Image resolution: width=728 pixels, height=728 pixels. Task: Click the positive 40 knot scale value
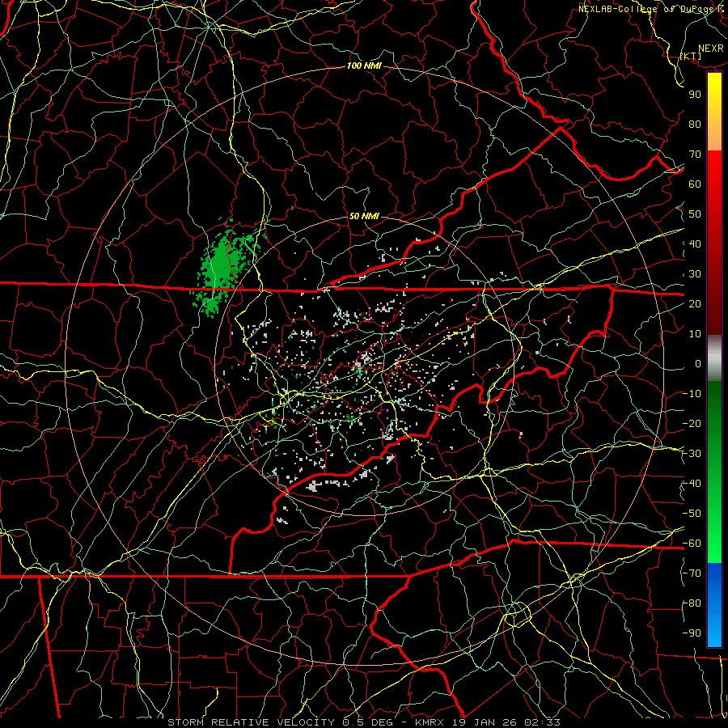coord(695,243)
